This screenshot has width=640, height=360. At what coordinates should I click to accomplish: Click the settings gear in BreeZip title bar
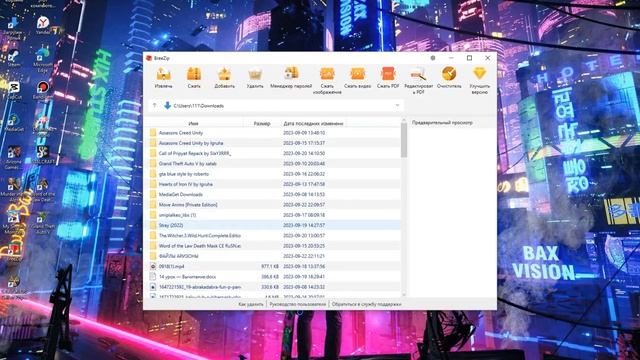tap(433, 58)
